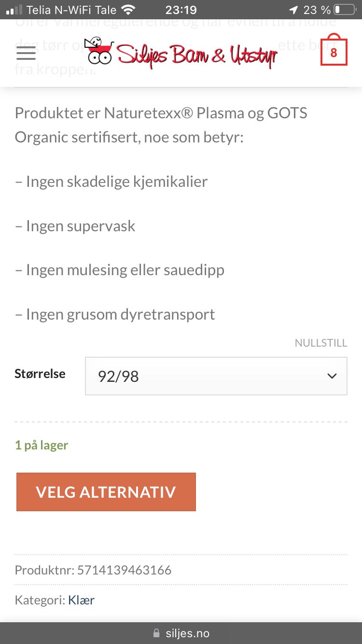Tap the clock showing 23:19
The width and height of the screenshot is (362, 644).
[x=181, y=9]
